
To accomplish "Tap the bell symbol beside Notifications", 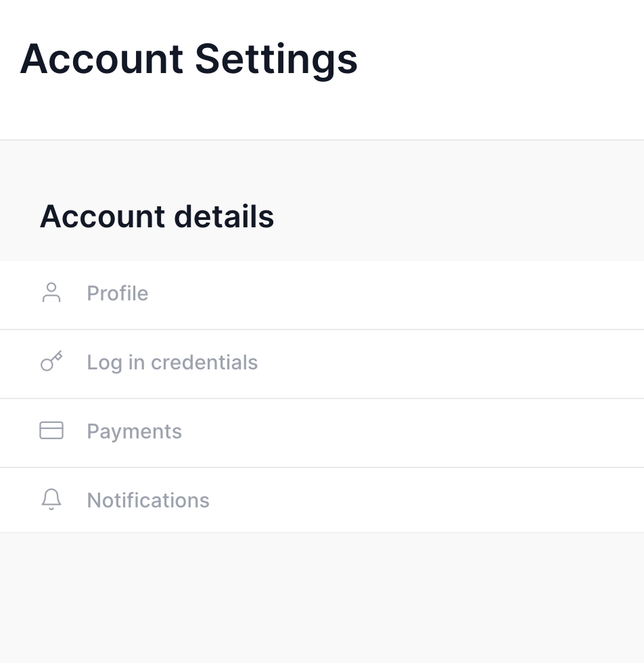I will coord(51,499).
